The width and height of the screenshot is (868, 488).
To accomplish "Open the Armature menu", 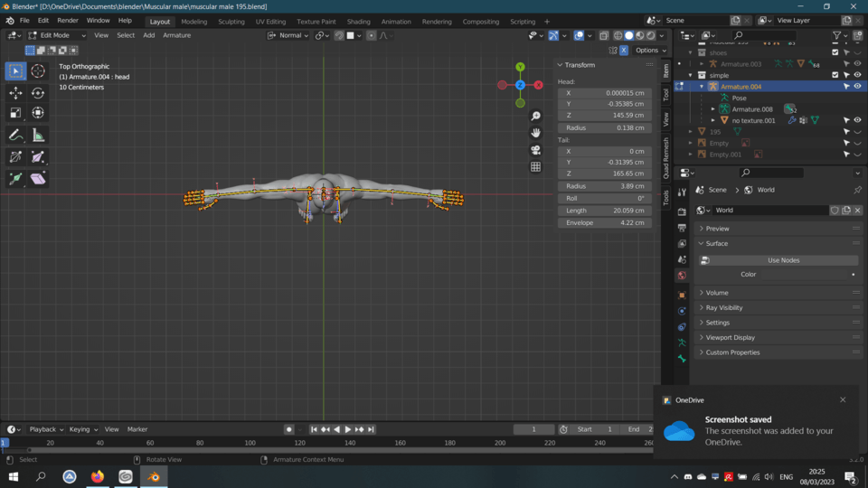I will pyautogui.click(x=176, y=35).
